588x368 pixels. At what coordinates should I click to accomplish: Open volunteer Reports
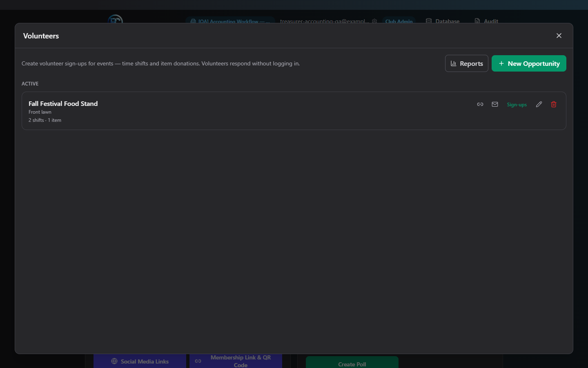point(467,63)
